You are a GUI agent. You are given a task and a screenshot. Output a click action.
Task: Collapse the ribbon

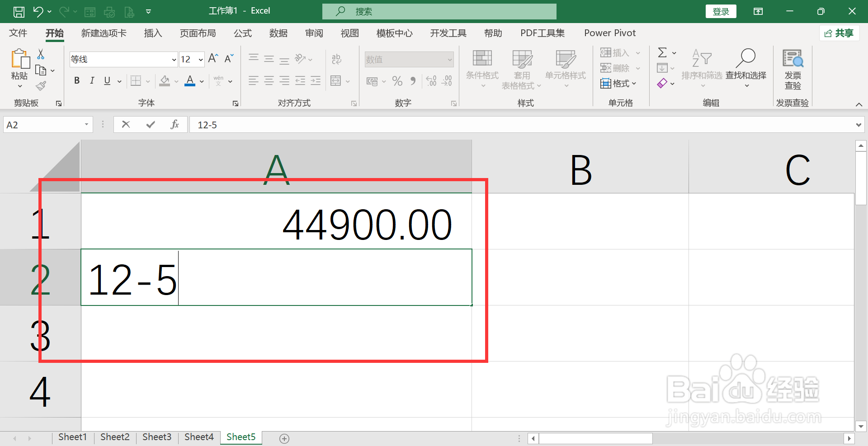pos(859,104)
